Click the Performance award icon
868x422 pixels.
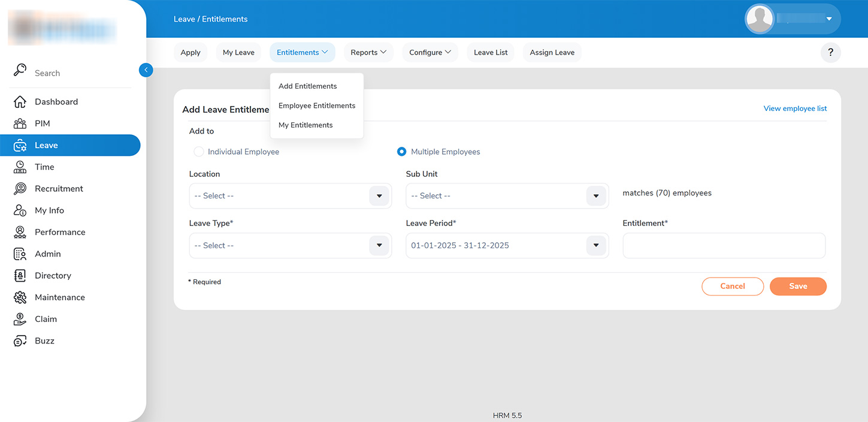tap(20, 232)
